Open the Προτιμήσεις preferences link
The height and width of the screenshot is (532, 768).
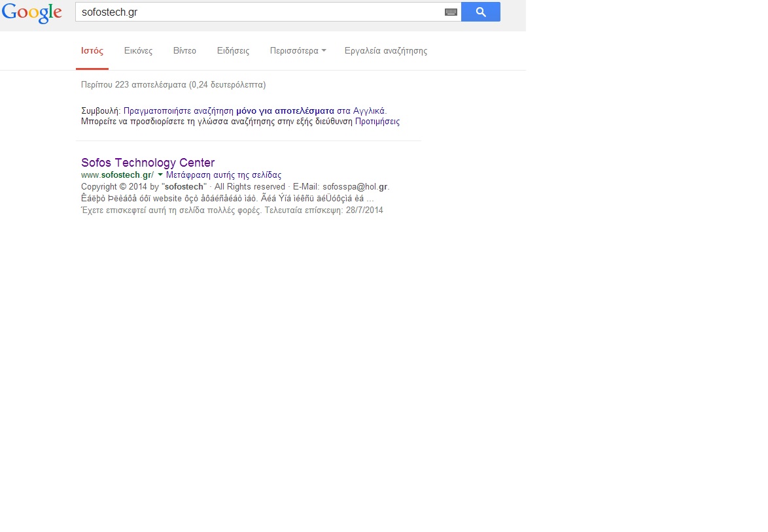pyautogui.click(x=377, y=122)
